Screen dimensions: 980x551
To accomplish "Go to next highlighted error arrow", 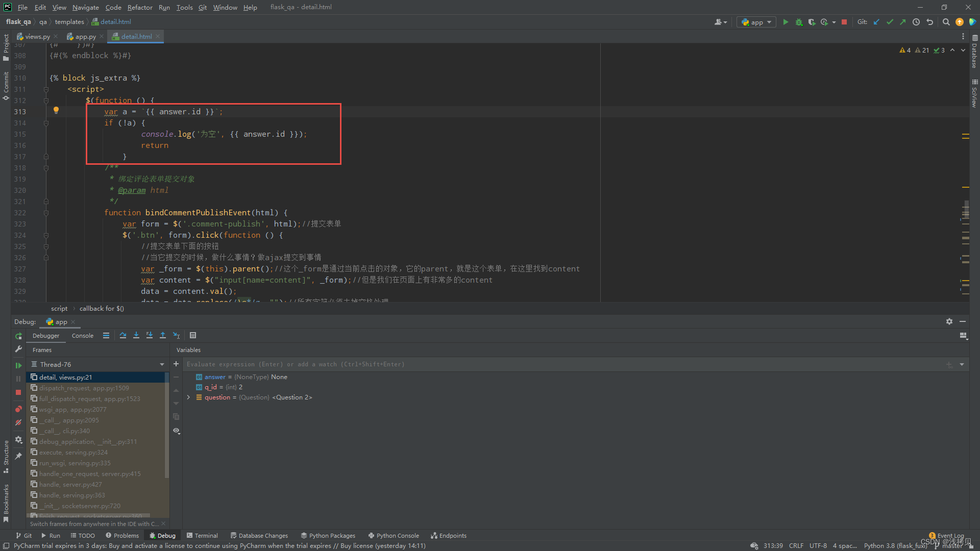I will pyautogui.click(x=963, y=50).
